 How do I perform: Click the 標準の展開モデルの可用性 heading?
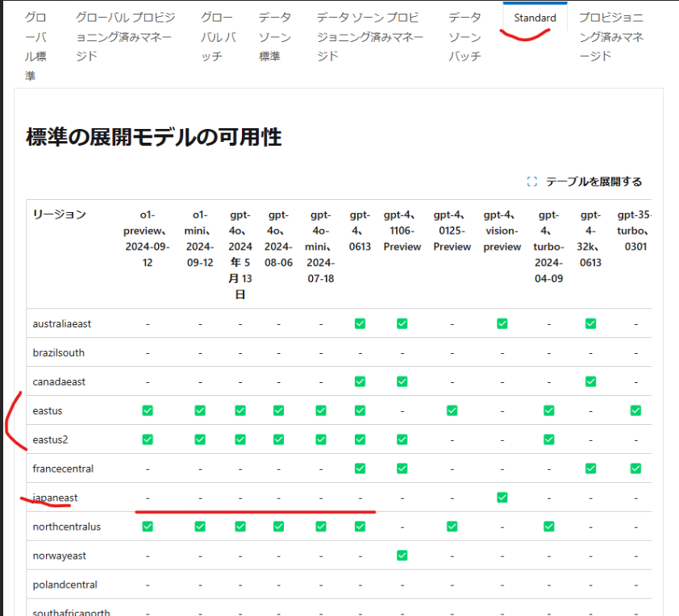click(x=154, y=137)
